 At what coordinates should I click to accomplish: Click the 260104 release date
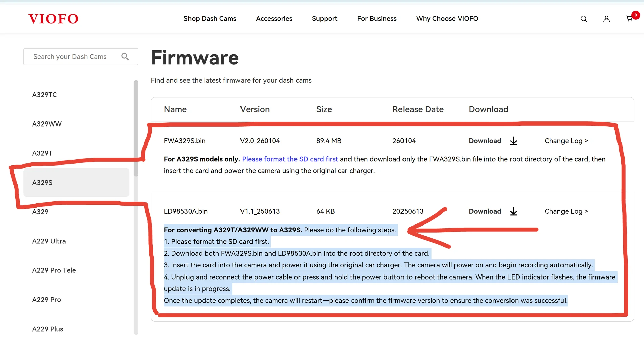[404, 141]
